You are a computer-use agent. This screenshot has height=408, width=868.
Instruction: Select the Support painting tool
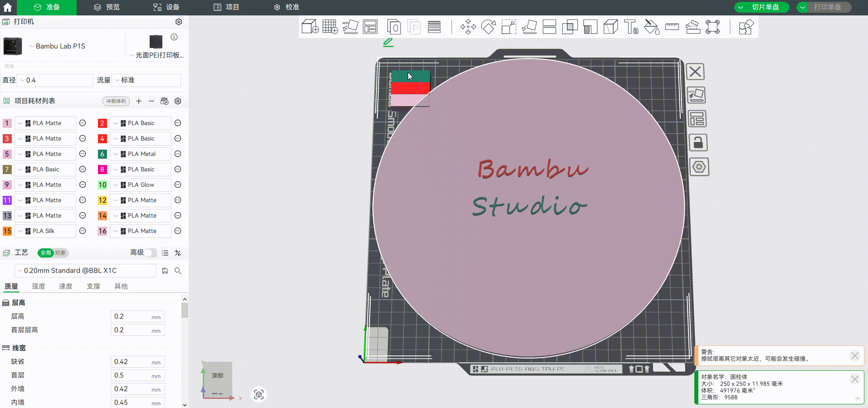click(590, 27)
